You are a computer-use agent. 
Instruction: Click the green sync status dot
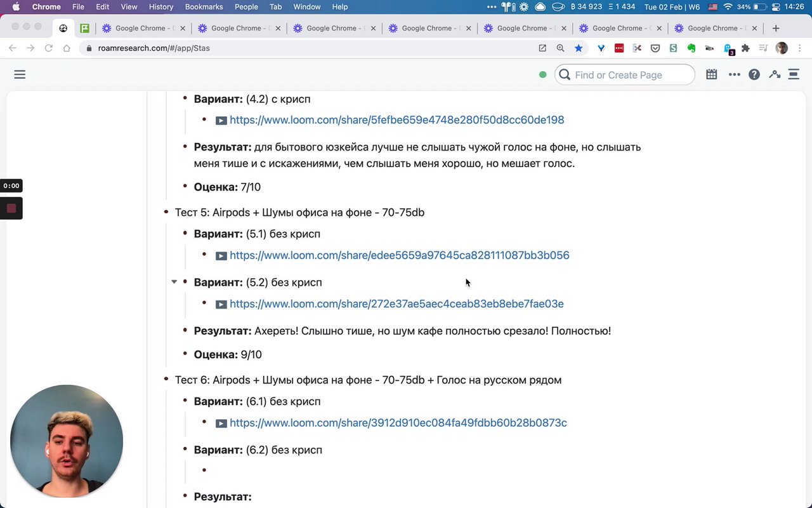pos(542,74)
